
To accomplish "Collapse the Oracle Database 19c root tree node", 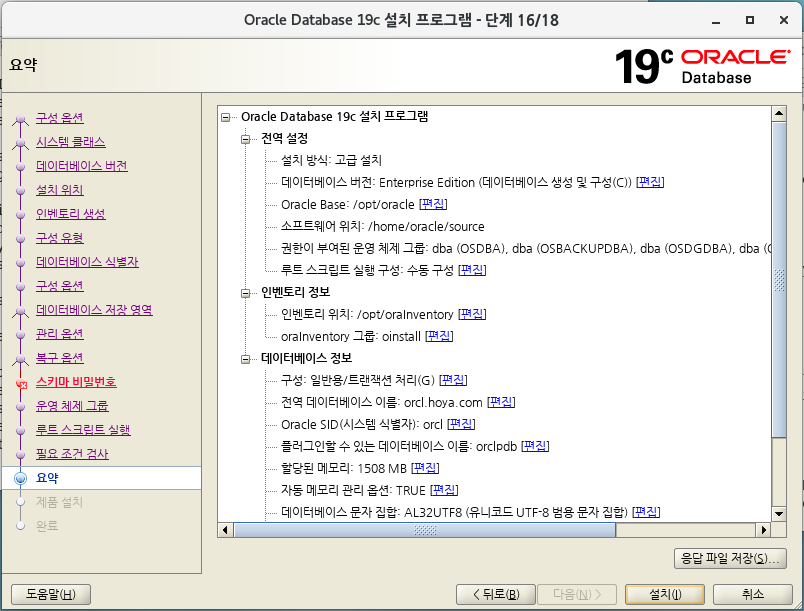I will click(226, 117).
